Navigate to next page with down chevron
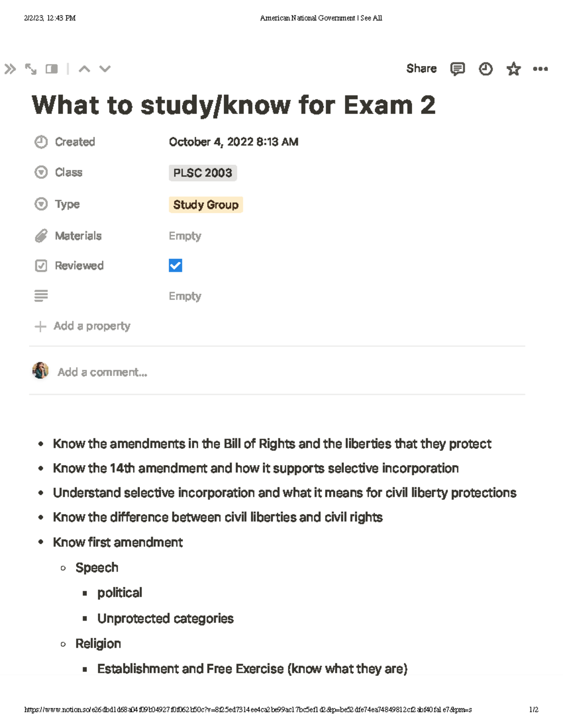Image resolution: width=563 pixels, height=728 pixels. click(x=104, y=69)
